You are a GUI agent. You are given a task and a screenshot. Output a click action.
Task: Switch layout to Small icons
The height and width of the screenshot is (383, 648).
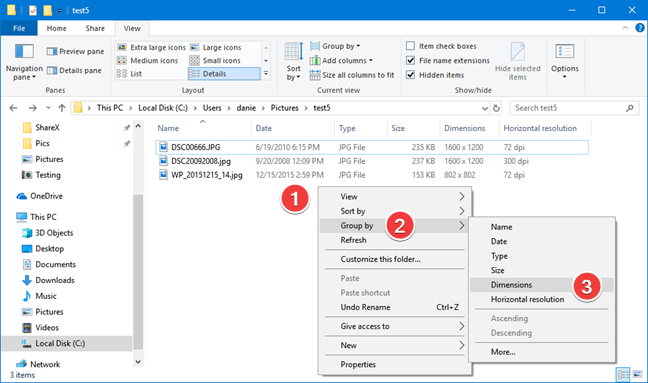point(215,60)
